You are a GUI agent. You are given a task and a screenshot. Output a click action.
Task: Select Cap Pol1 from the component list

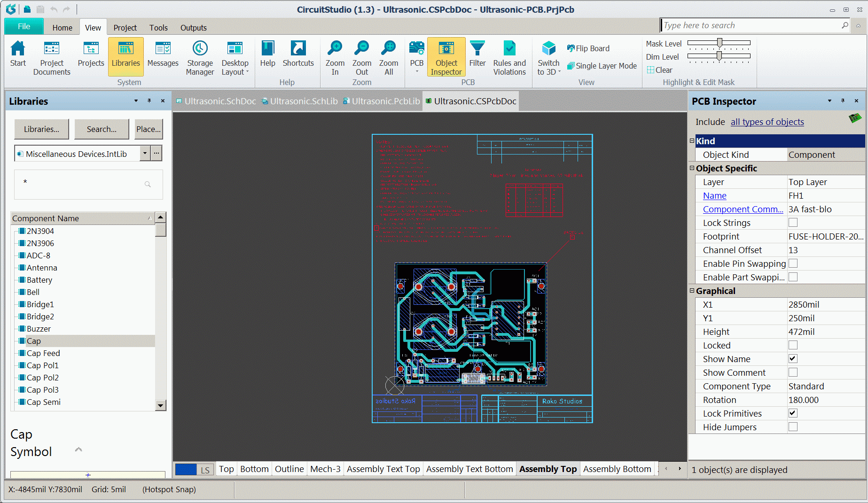43,365
